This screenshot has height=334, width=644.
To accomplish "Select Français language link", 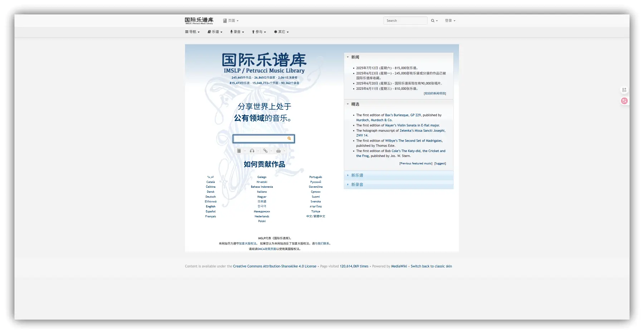I will [x=210, y=216].
